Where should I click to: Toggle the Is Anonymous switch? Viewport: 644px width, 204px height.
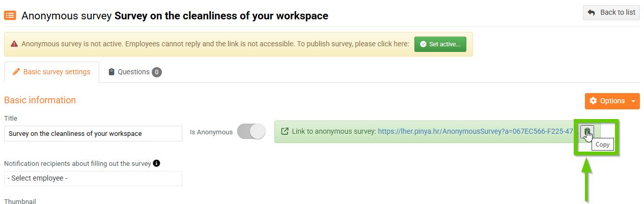click(251, 132)
